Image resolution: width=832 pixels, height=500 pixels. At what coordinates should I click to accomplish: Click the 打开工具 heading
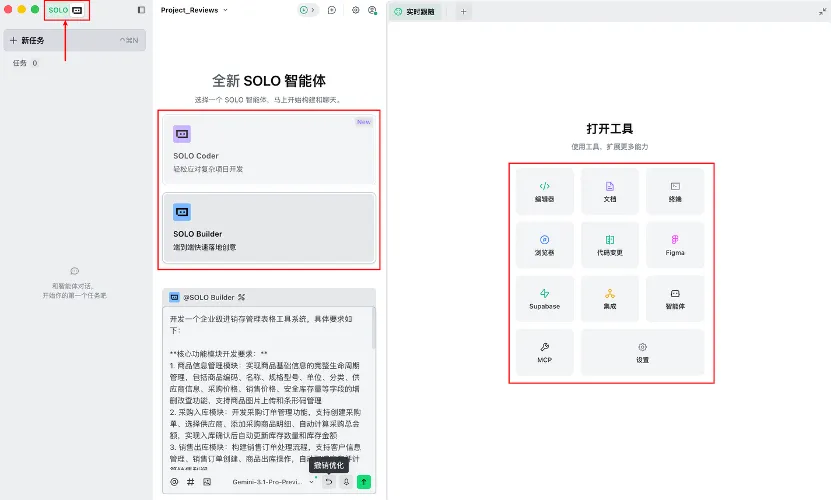coord(610,129)
